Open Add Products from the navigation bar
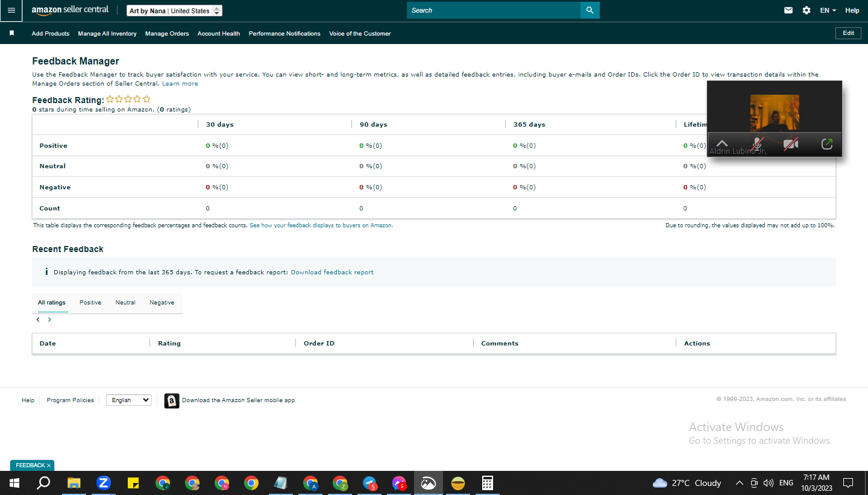 coord(51,34)
